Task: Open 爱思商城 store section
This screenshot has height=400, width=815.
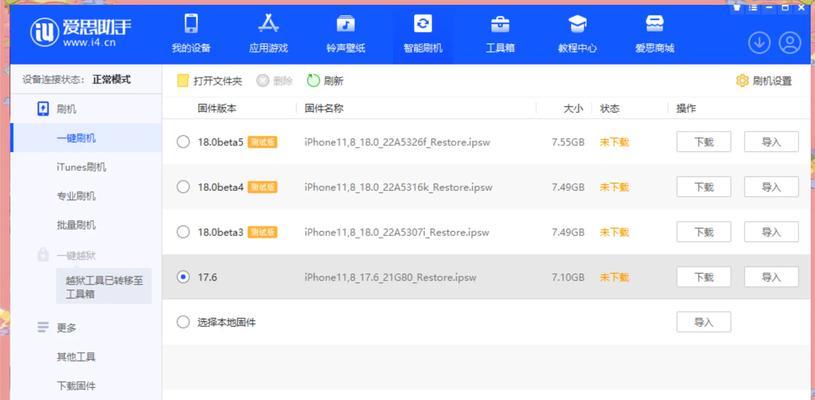Action: point(654,34)
